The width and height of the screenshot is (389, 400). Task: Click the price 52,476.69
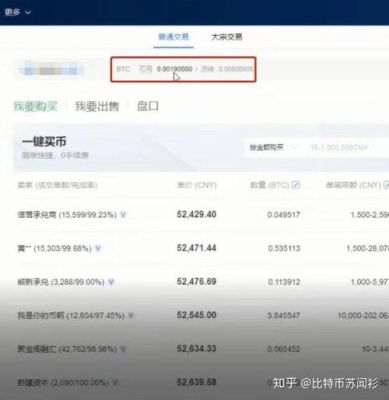tap(196, 282)
